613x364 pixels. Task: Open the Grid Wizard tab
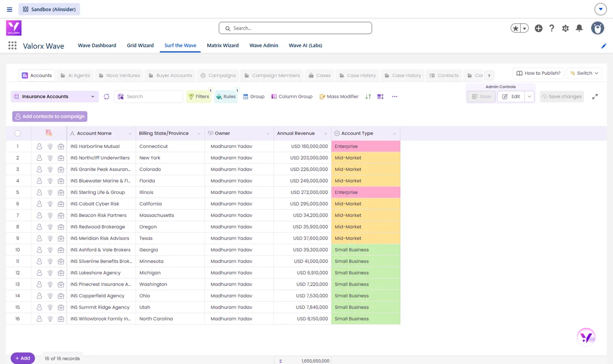tap(140, 45)
